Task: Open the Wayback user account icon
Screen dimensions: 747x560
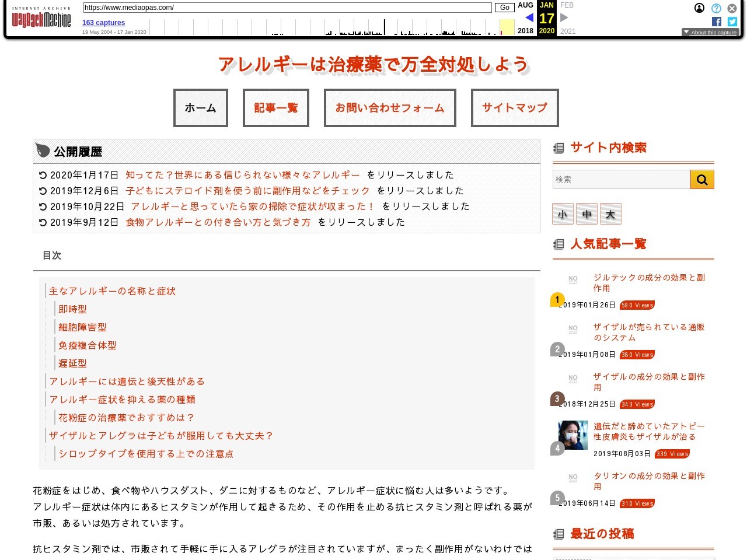Action: pyautogui.click(x=699, y=8)
